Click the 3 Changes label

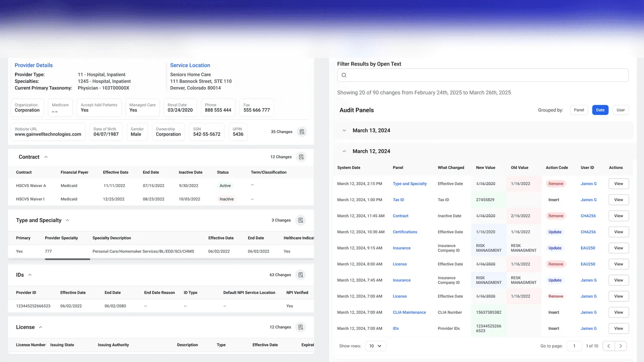[x=281, y=220]
